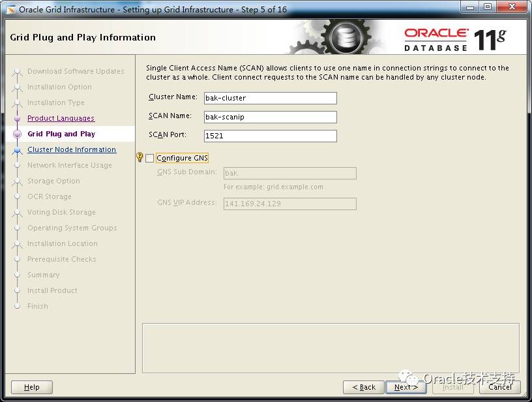The height and width of the screenshot is (402, 532).
Task: Click the Voting Disk Storage step
Action: (x=61, y=212)
